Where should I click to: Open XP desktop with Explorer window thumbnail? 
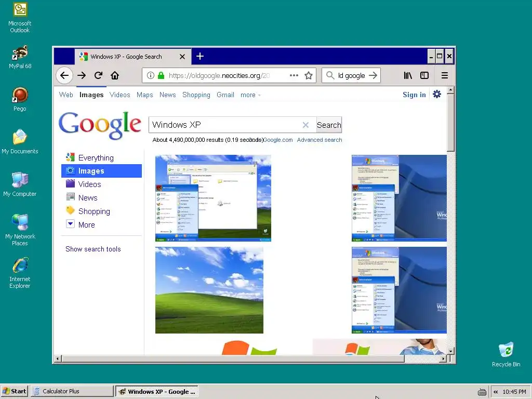click(213, 198)
